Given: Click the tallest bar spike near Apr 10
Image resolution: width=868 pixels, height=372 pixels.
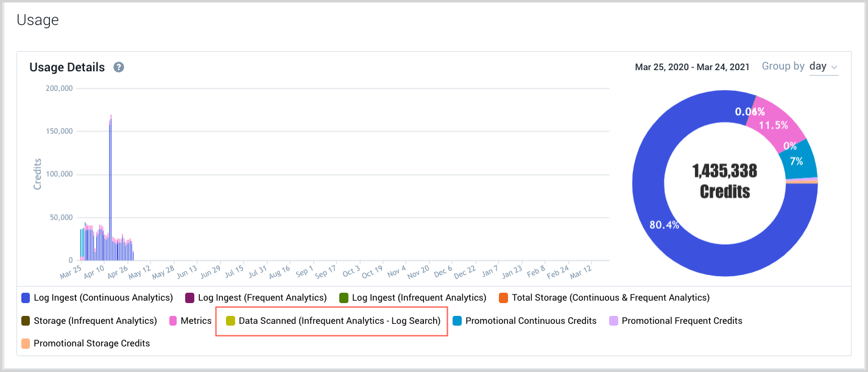Looking at the screenshot, I should click(111, 183).
